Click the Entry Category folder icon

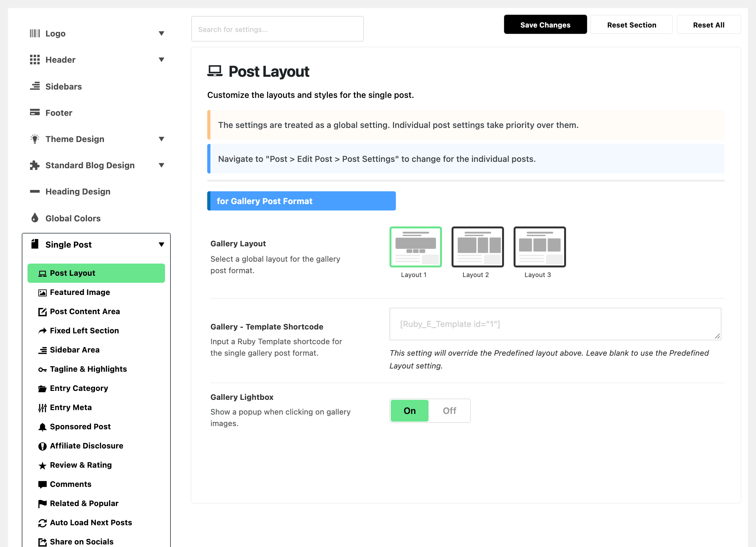(x=42, y=389)
